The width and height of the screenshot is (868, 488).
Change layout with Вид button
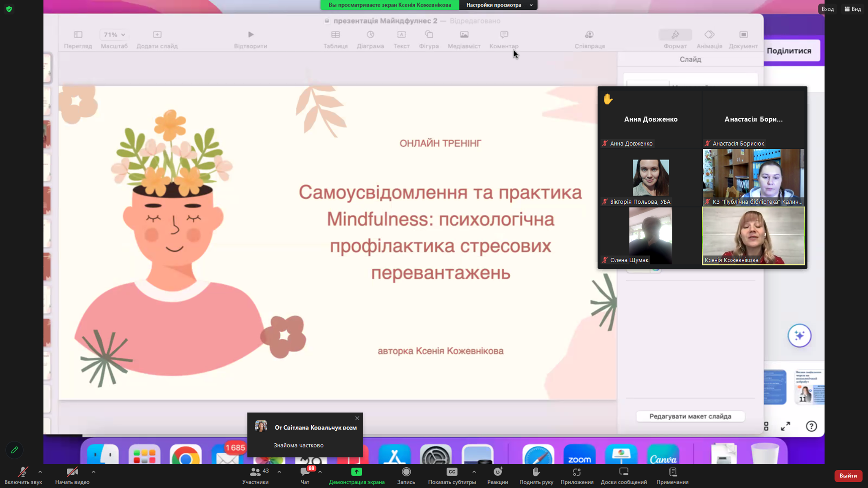coord(853,9)
